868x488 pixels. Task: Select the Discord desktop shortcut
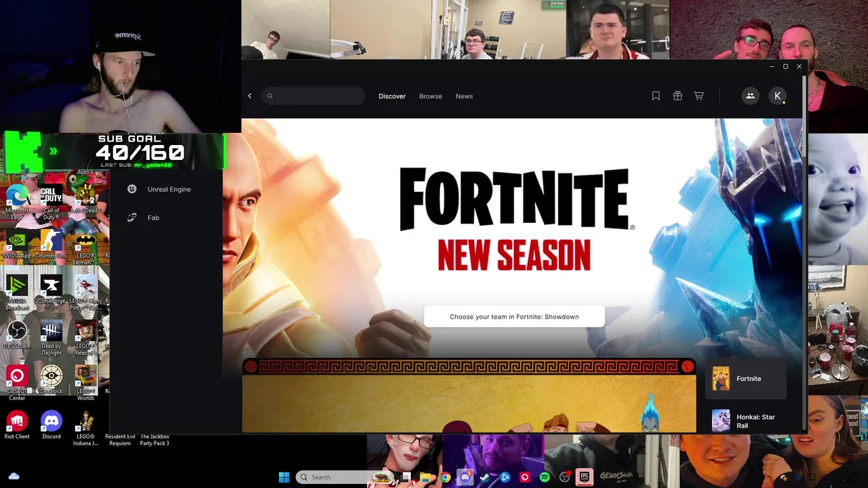point(52,426)
